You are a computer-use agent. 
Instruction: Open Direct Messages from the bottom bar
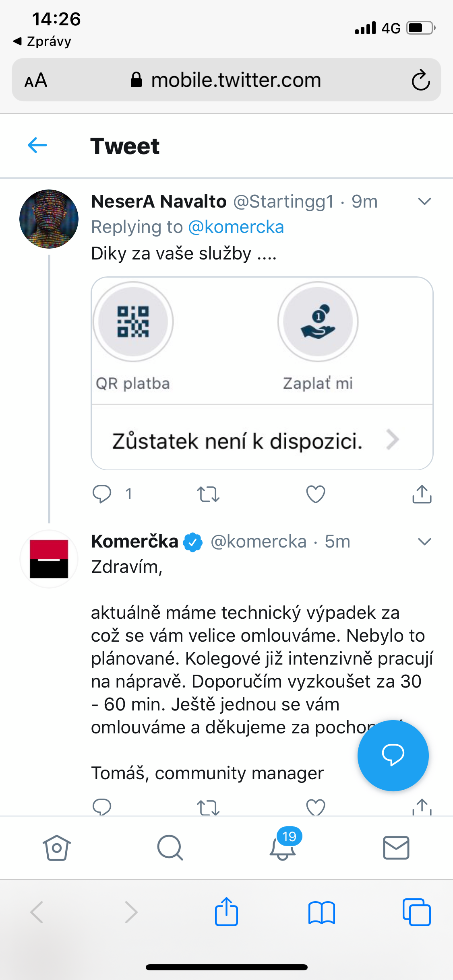coord(396,847)
